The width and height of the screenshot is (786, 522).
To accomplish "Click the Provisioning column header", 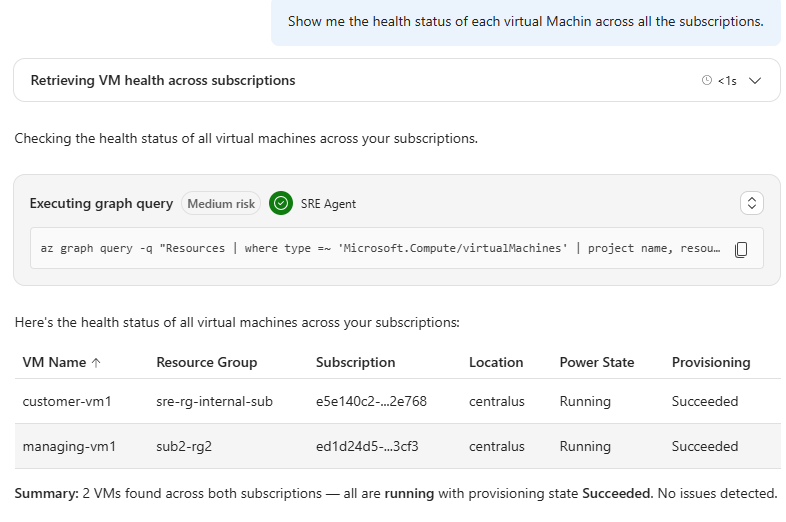I will (710, 362).
